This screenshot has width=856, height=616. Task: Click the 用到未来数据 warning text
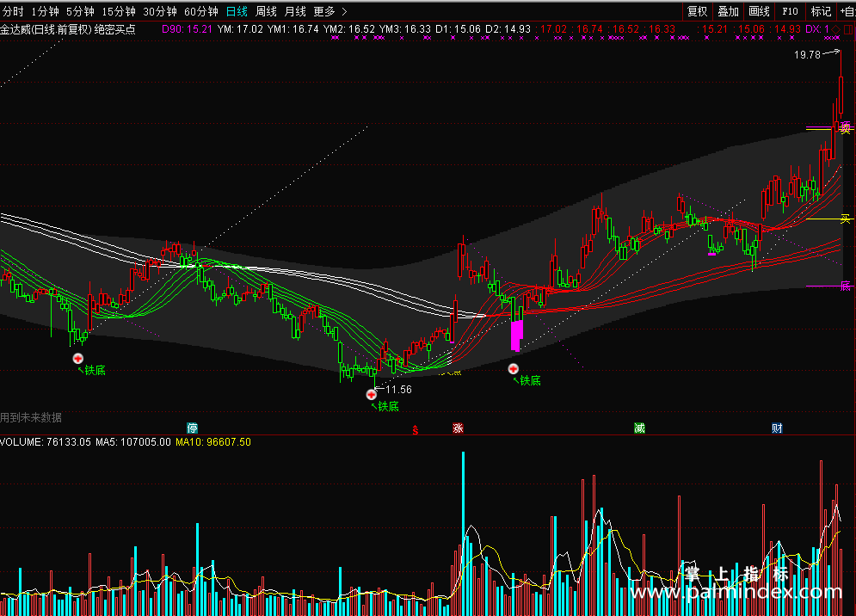(31, 417)
